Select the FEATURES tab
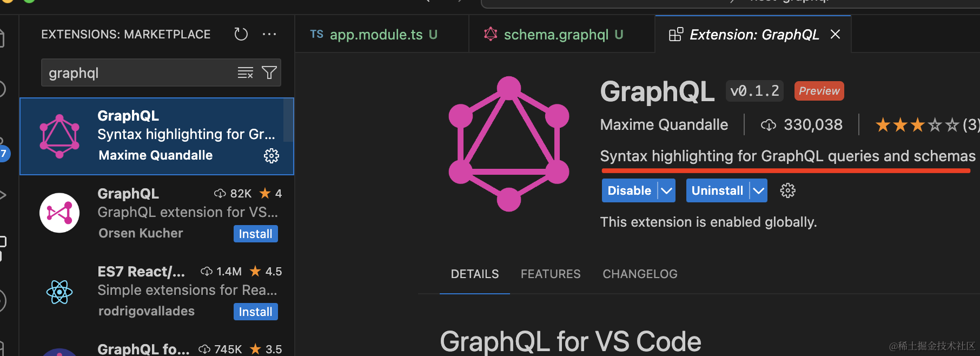 [x=551, y=274]
